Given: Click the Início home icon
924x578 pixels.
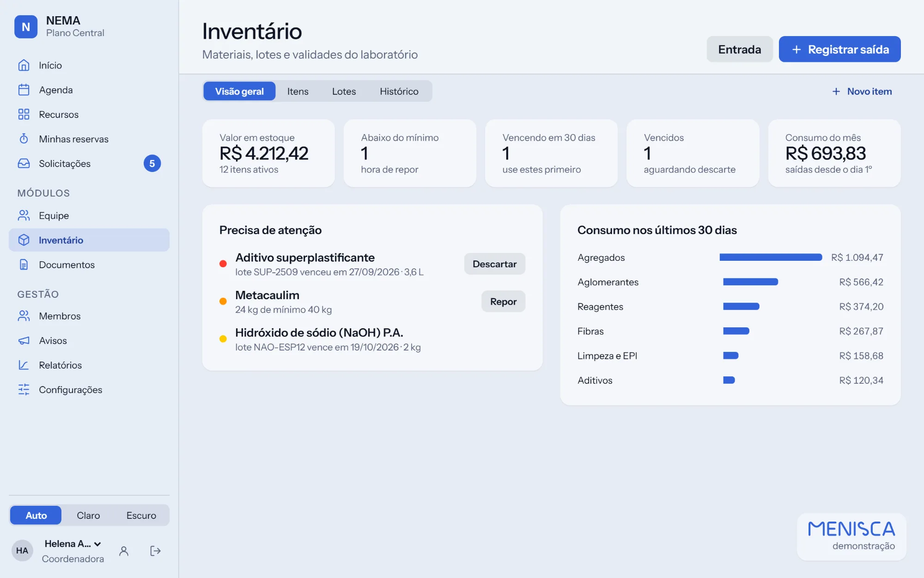Looking at the screenshot, I should pyautogui.click(x=24, y=65).
